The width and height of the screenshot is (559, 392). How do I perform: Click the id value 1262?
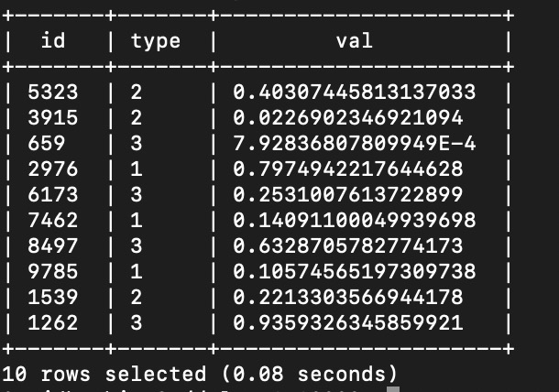pos(53,322)
